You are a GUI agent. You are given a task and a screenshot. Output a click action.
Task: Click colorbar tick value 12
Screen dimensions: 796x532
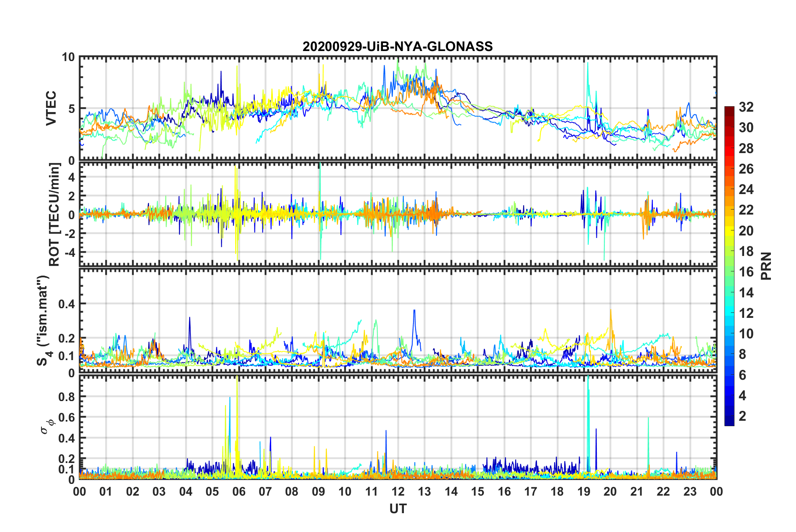pyautogui.click(x=746, y=313)
